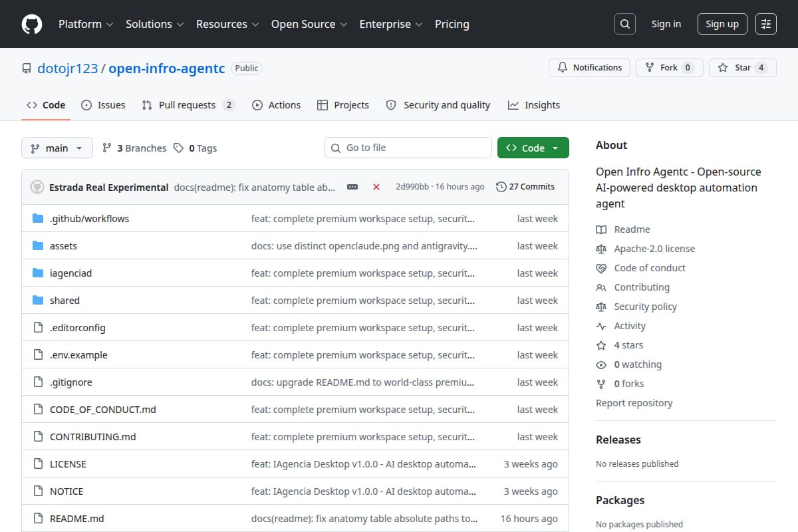This screenshot has height=532, width=798.
Task: Open the NOTICE file
Action: click(66, 491)
